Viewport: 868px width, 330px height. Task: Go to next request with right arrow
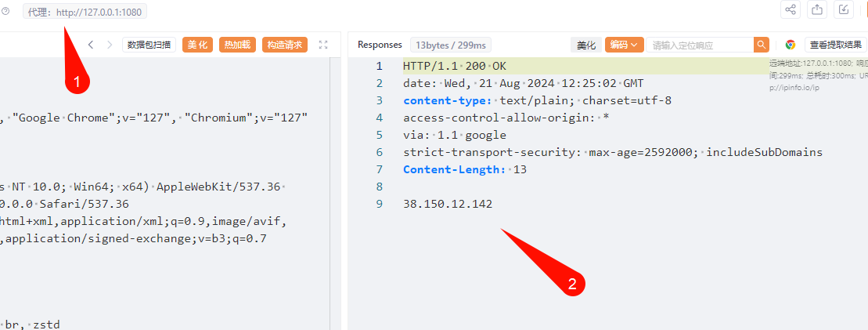110,45
